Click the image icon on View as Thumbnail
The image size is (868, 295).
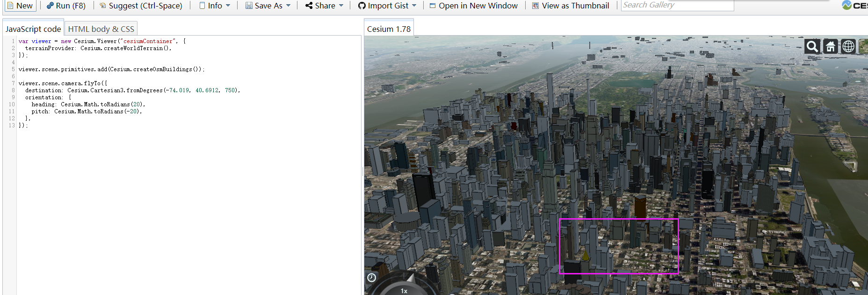[535, 6]
